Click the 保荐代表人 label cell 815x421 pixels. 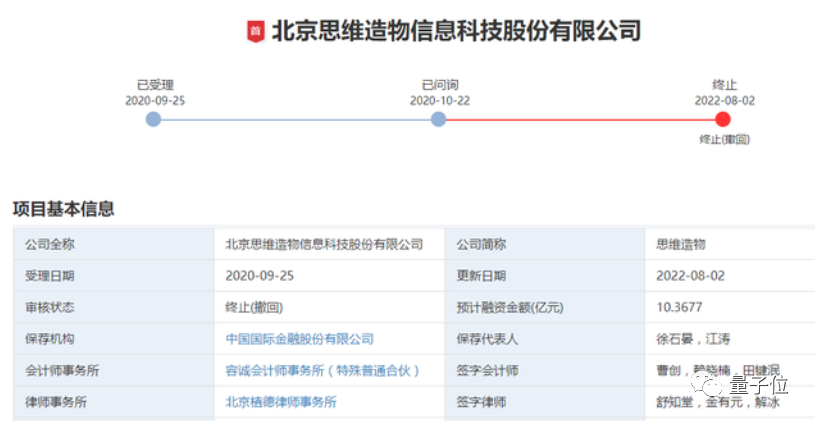pyautogui.click(x=545, y=339)
